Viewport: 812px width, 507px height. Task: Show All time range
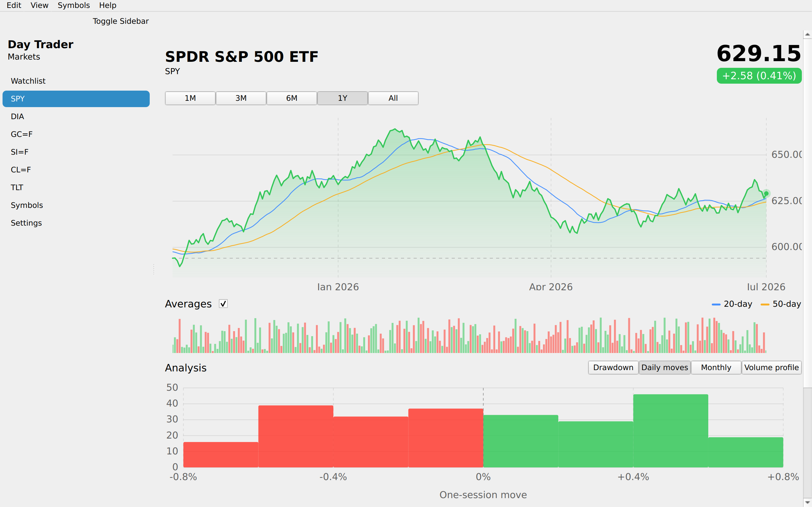393,98
